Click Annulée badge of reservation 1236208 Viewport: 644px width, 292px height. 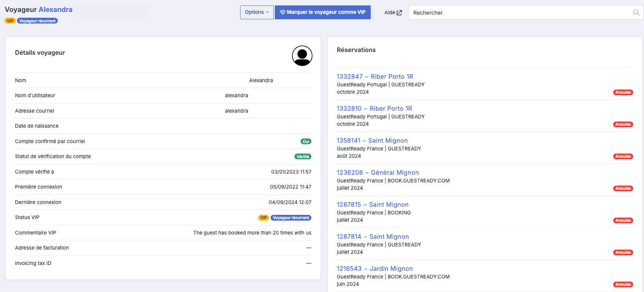click(623, 188)
